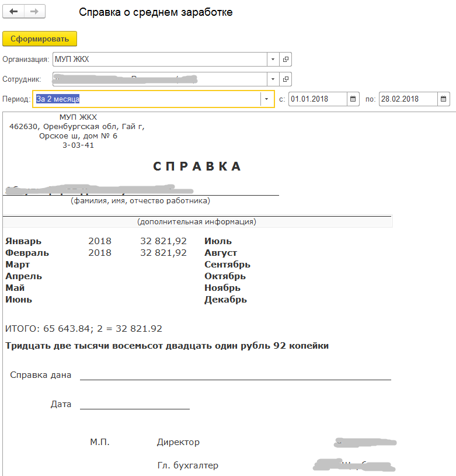Select the Октябрь month label

pos(225,276)
